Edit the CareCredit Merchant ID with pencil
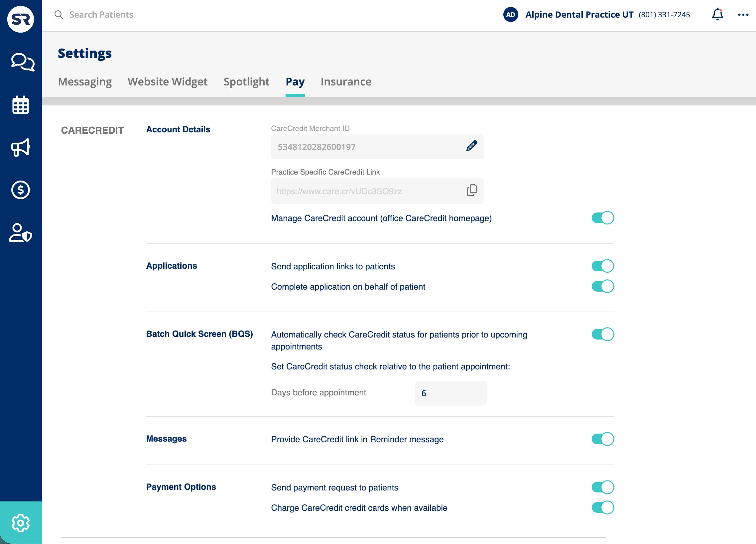The width and height of the screenshot is (756, 544). coord(471,146)
